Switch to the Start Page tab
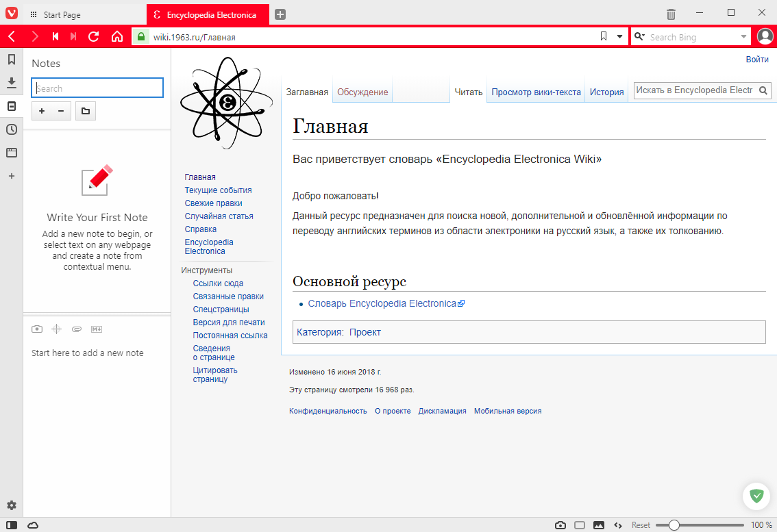The image size is (777, 532). coord(62,14)
